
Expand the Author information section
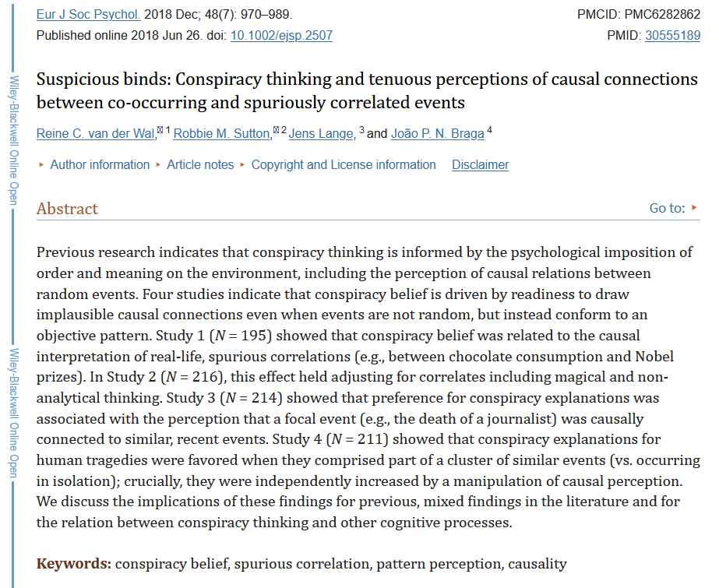pyautogui.click(x=100, y=164)
